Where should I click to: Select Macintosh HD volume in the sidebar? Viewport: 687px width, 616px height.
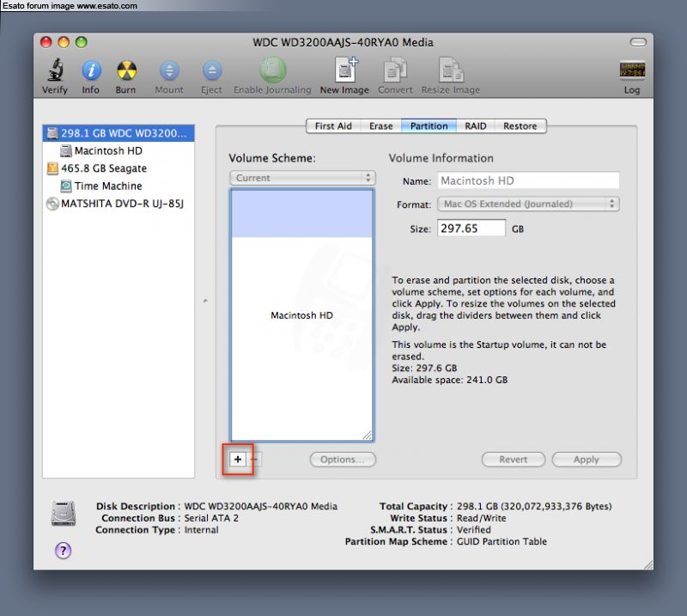point(119,151)
